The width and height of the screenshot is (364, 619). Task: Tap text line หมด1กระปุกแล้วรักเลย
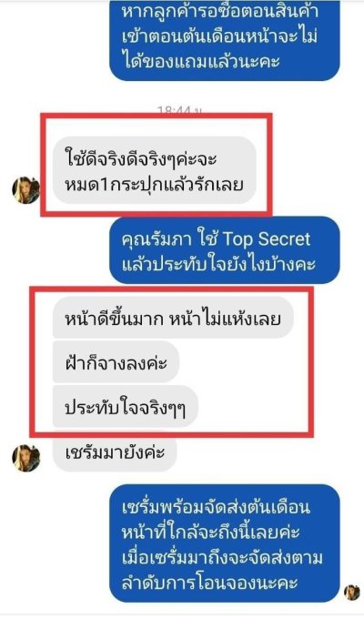[x=154, y=185]
